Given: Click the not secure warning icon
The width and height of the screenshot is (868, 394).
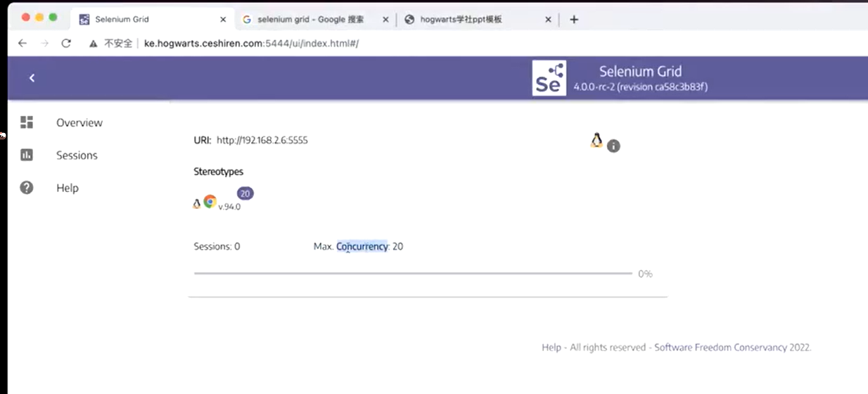Looking at the screenshot, I should [92, 44].
